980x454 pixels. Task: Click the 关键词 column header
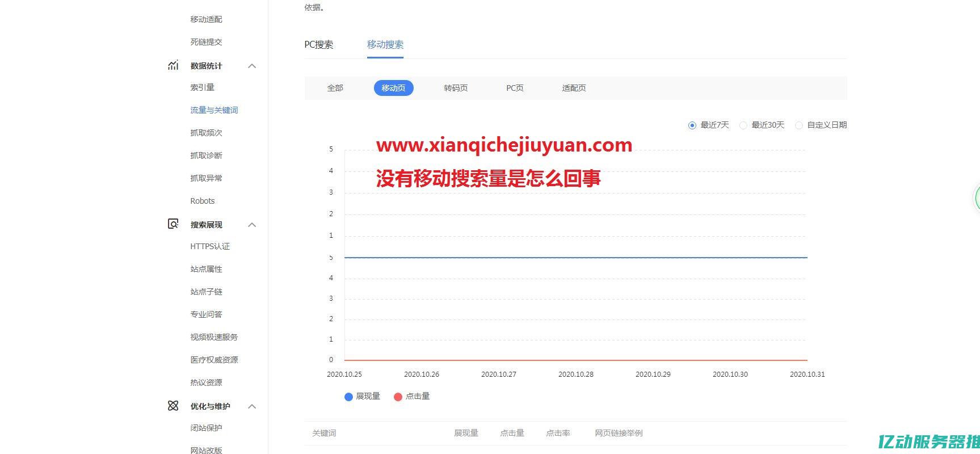point(324,433)
